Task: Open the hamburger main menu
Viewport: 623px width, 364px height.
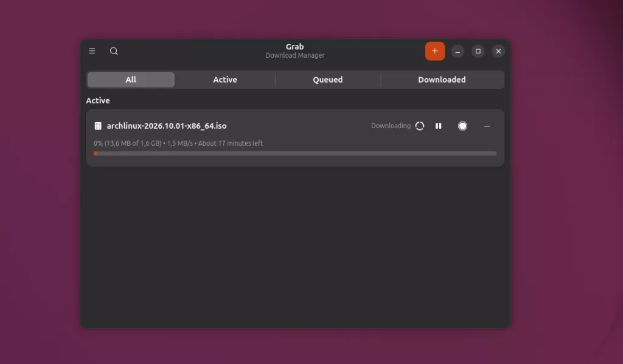Action: (92, 51)
